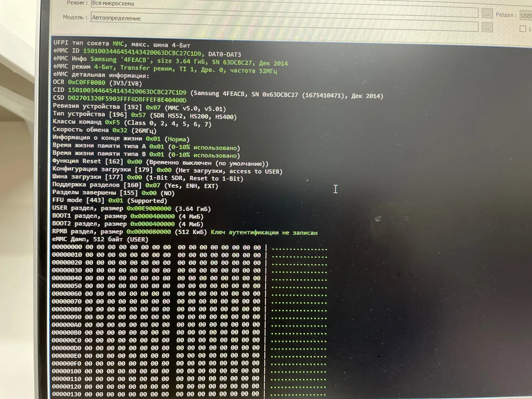This screenshot has height=399, width=532.
Task: Toggle the checkbox below Раздел
Action: tap(523, 29)
